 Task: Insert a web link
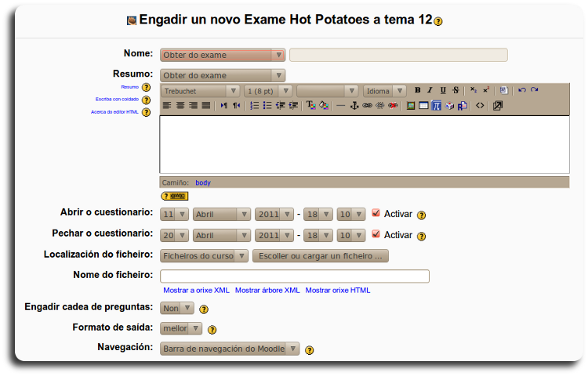coord(367,106)
